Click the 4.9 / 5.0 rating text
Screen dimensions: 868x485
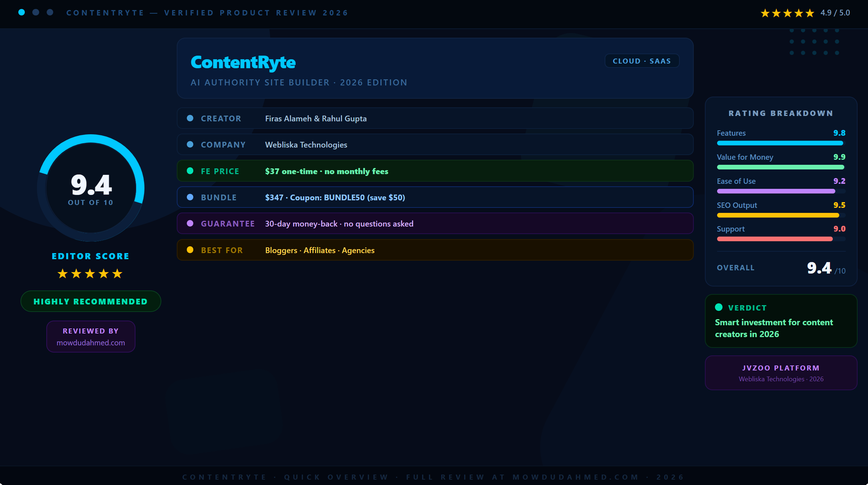click(x=835, y=13)
